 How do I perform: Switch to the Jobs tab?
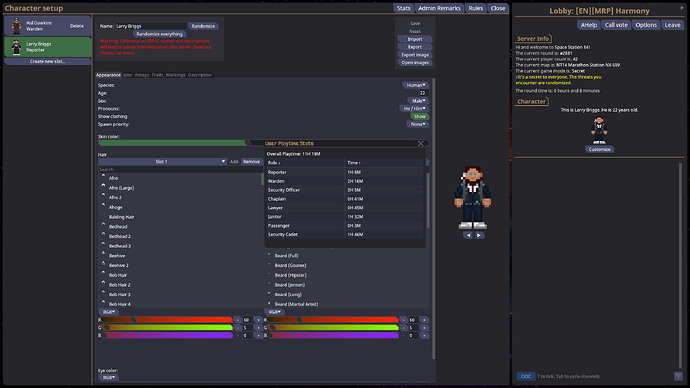click(128, 75)
